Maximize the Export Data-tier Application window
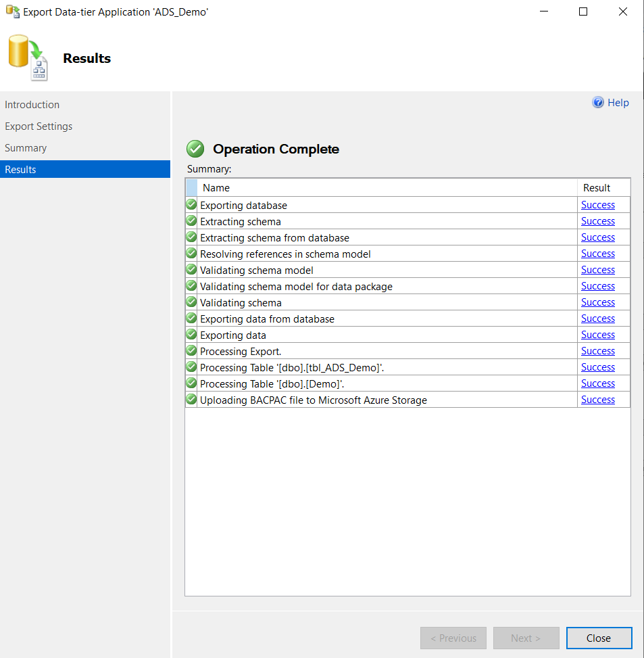The height and width of the screenshot is (658, 644). pyautogui.click(x=583, y=11)
